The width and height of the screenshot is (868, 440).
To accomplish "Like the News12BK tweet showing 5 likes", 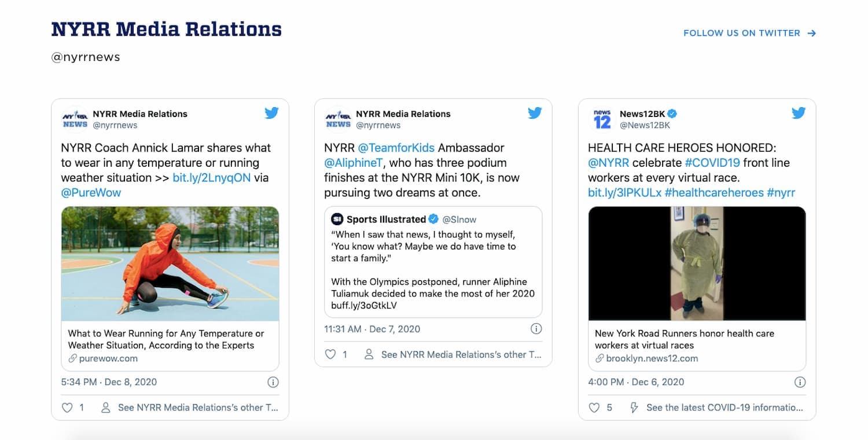I will click(x=594, y=407).
